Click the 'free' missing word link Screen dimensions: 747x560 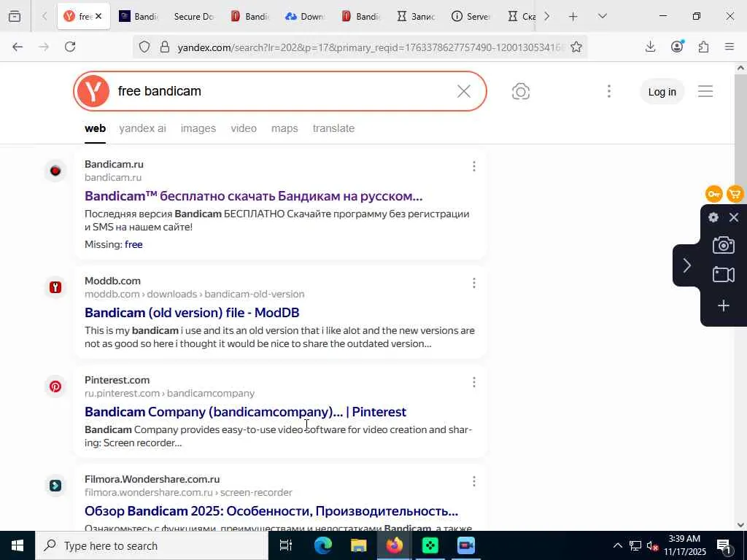(x=133, y=244)
